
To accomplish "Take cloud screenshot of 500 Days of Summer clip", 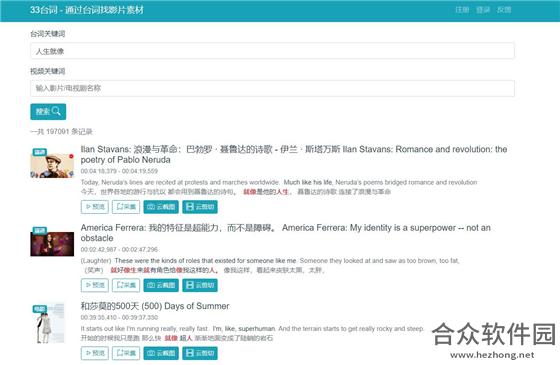I will 161,353.
